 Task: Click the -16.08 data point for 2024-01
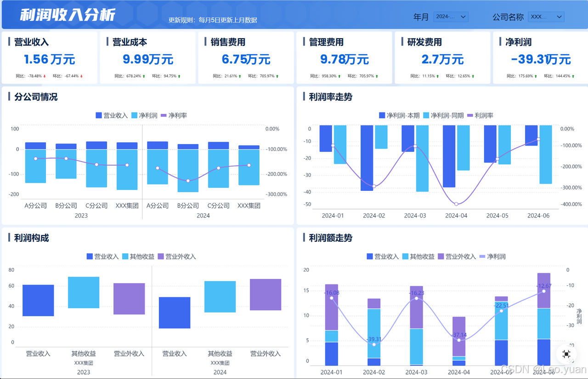pyautogui.click(x=332, y=298)
